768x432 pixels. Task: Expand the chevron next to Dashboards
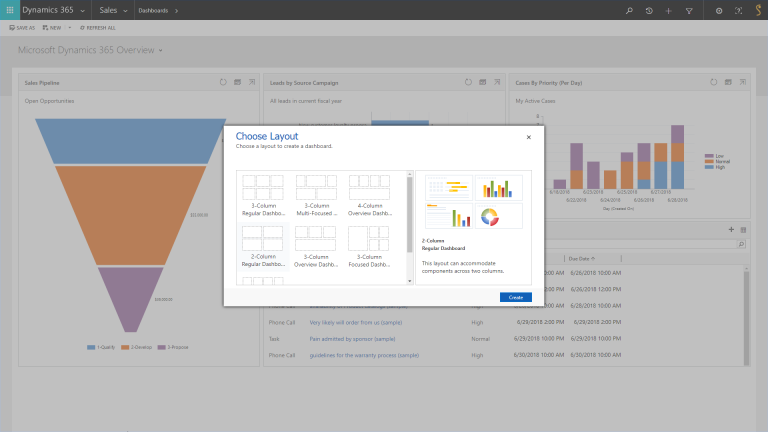(176, 11)
